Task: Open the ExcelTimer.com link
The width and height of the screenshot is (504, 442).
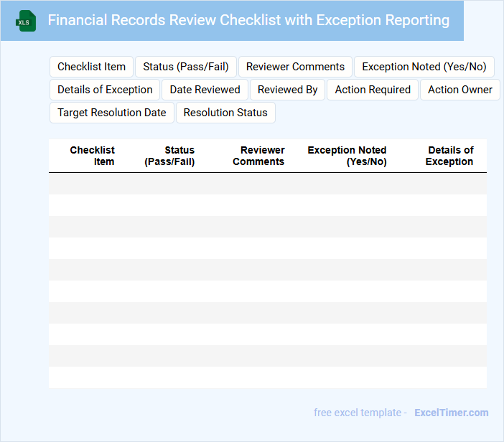Action: pos(451,413)
